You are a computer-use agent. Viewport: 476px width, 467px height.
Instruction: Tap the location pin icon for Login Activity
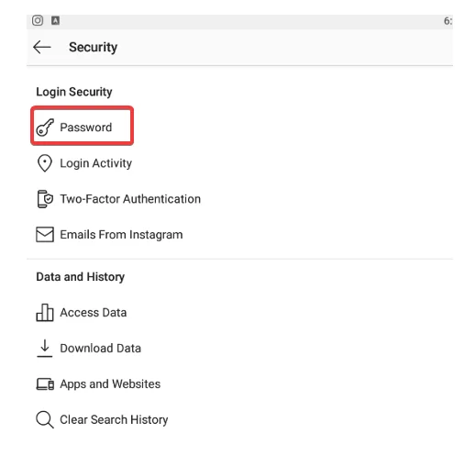(45, 163)
